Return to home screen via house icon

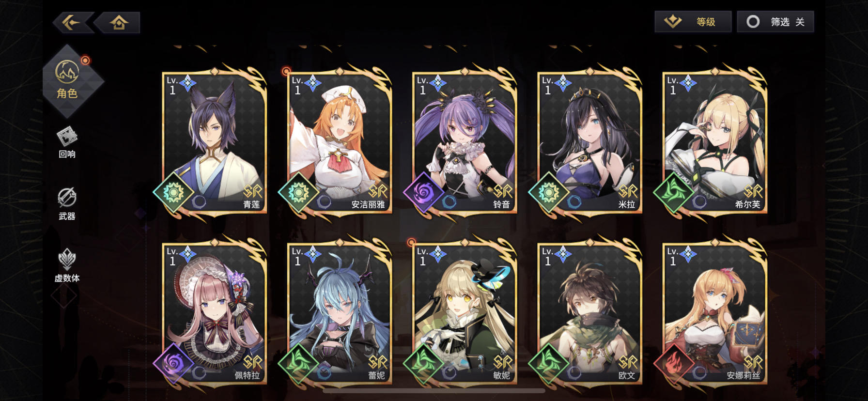(119, 22)
